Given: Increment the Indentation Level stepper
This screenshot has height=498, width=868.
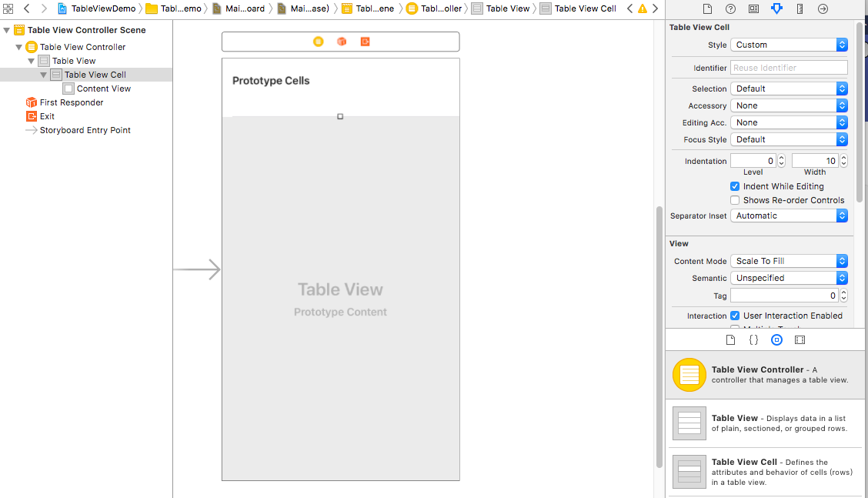Looking at the screenshot, I should coord(782,158).
